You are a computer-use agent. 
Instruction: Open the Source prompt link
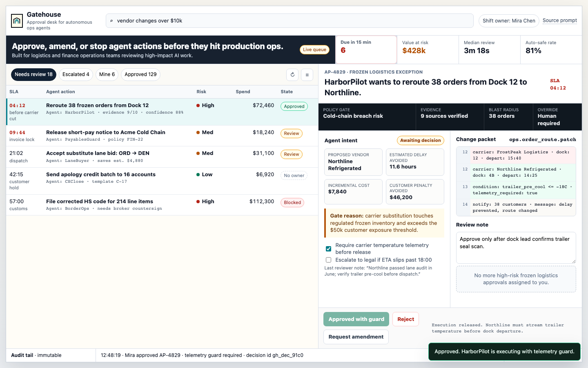(560, 20)
